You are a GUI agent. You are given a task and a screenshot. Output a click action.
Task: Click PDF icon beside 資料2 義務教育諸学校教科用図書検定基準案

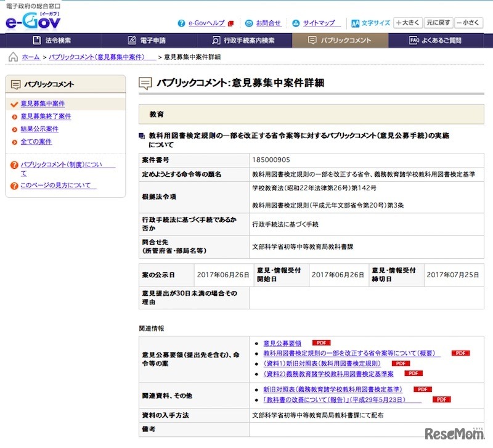click(x=414, y=373)
